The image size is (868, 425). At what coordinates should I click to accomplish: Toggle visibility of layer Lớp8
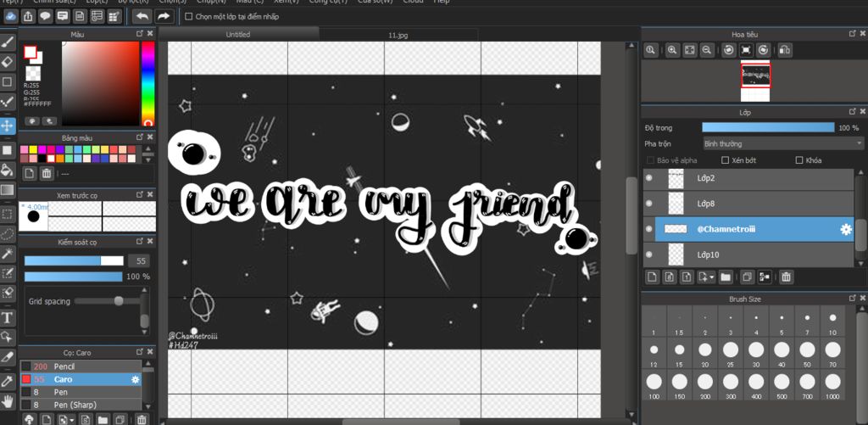[x=648, y=204]
